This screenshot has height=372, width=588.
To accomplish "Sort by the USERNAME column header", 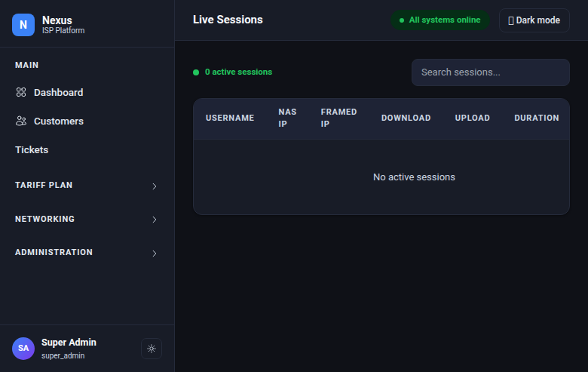I will (230, 118).
